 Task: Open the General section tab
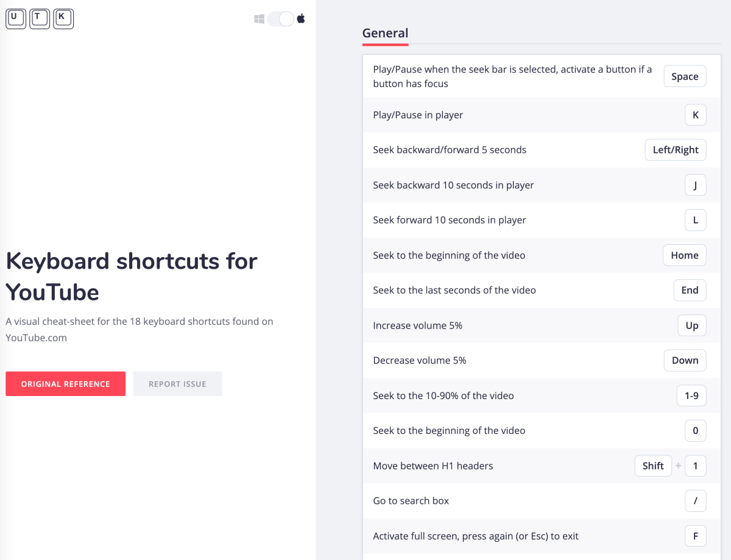[x=385, y=34]
